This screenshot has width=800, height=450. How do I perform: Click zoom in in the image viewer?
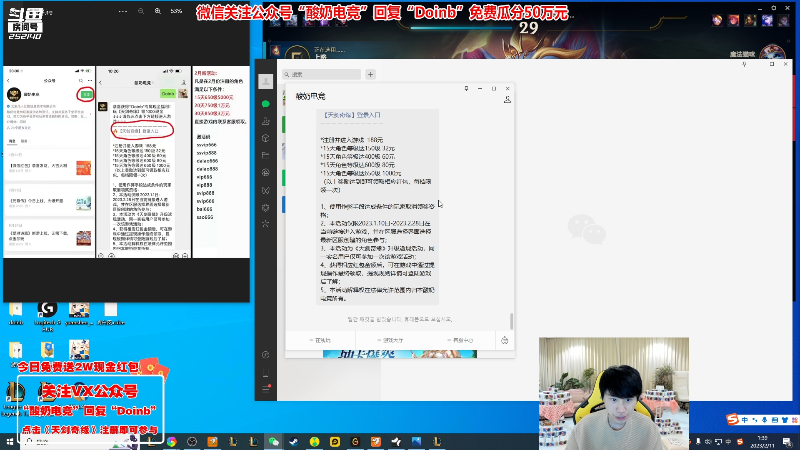[x=158, y=11]
